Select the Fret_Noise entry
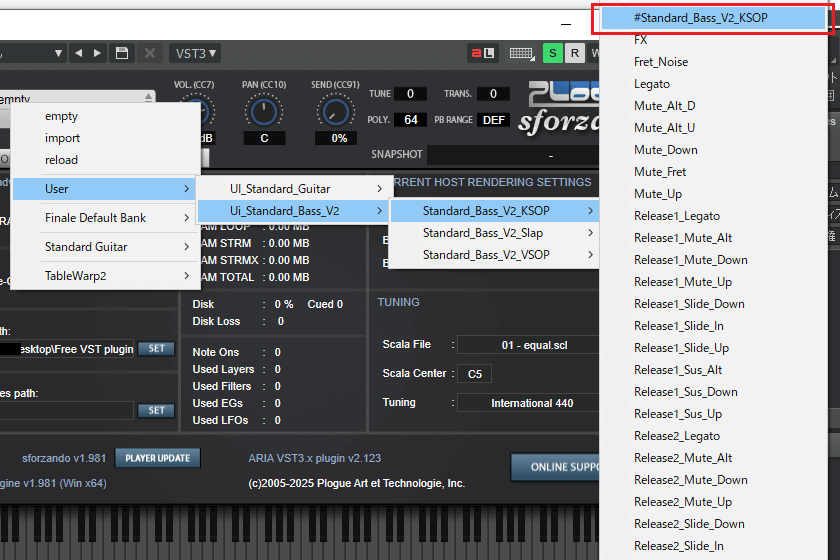This screenshot has width=840, height=560. (713, 62)
